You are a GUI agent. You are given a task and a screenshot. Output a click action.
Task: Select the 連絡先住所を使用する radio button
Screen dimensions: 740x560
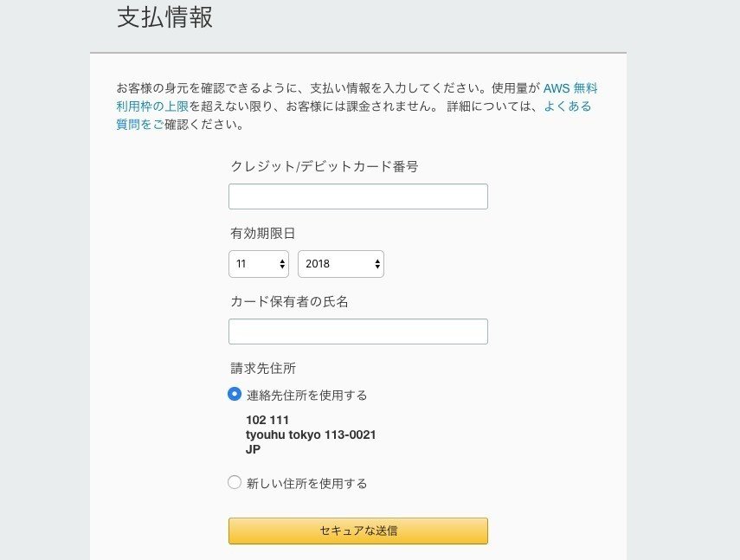point(235,395)
